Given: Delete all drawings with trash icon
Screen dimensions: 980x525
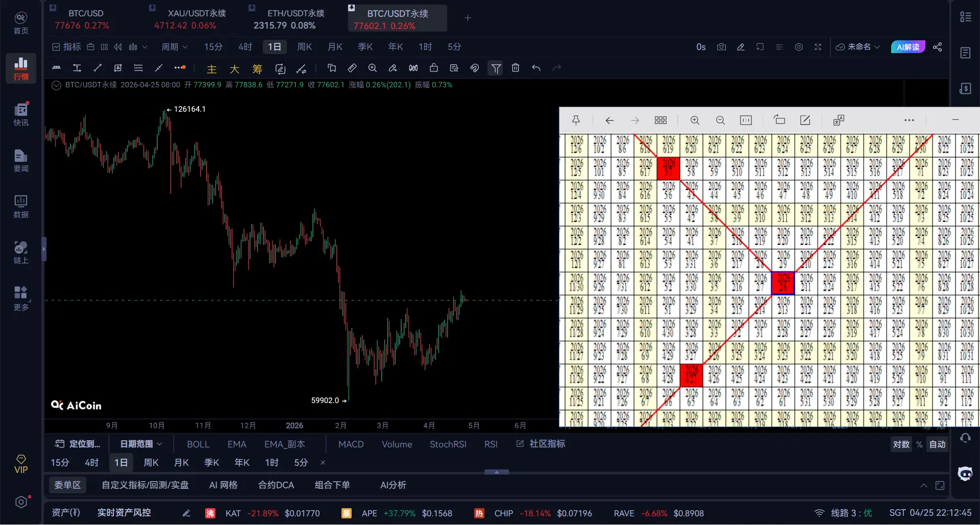Looking at the screenshot, I should (516, 68).
